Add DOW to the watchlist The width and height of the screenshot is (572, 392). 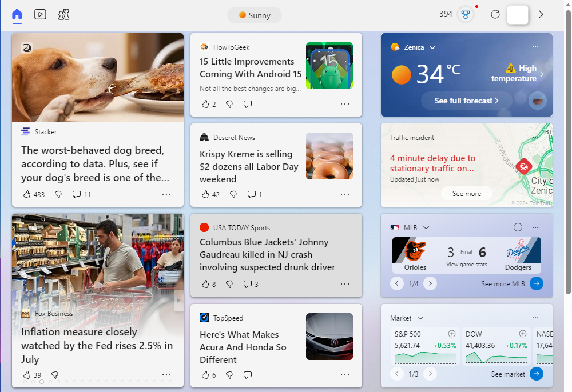tap(523, 334)
